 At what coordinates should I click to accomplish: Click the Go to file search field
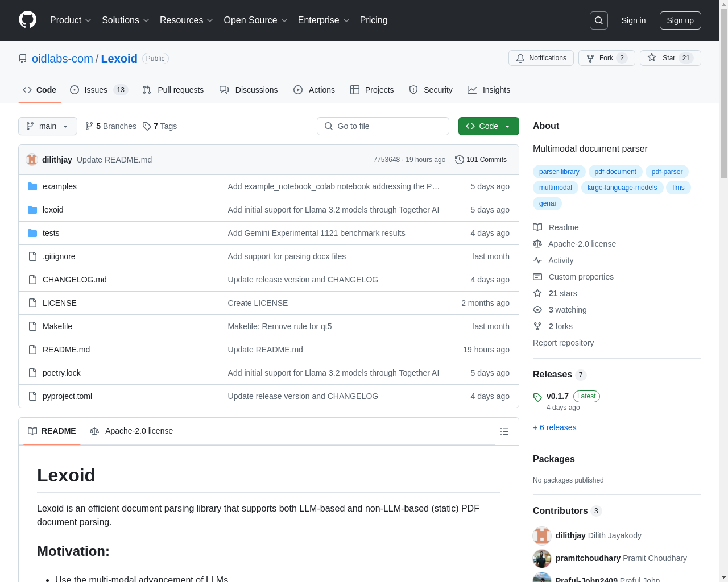[x=383, y=126]
